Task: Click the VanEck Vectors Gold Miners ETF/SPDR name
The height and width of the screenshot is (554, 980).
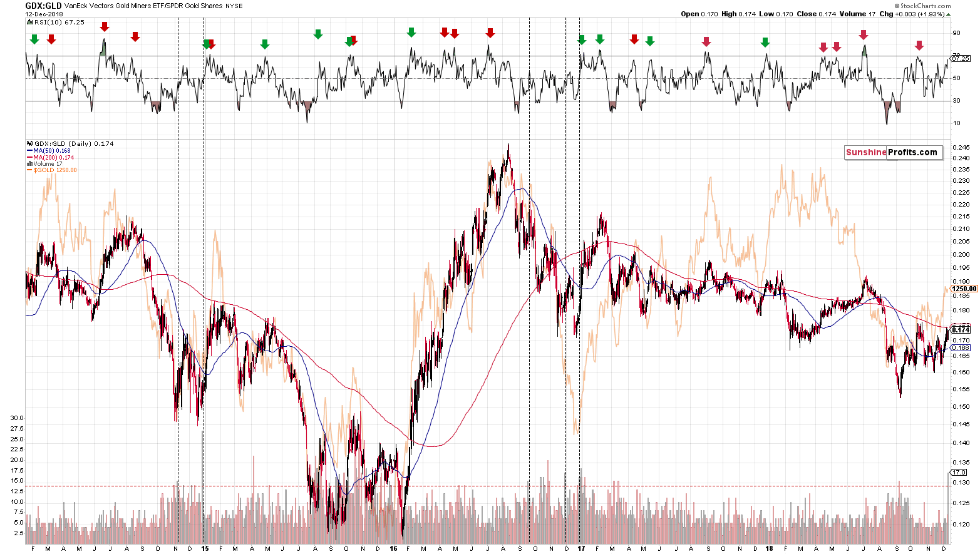Action: (143, 6)
